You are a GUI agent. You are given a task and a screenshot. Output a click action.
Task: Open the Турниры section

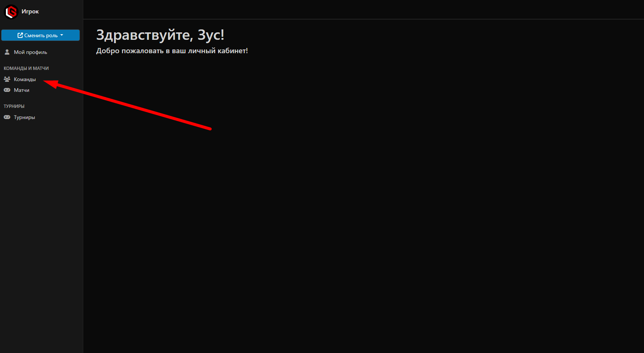coord(25,117)
